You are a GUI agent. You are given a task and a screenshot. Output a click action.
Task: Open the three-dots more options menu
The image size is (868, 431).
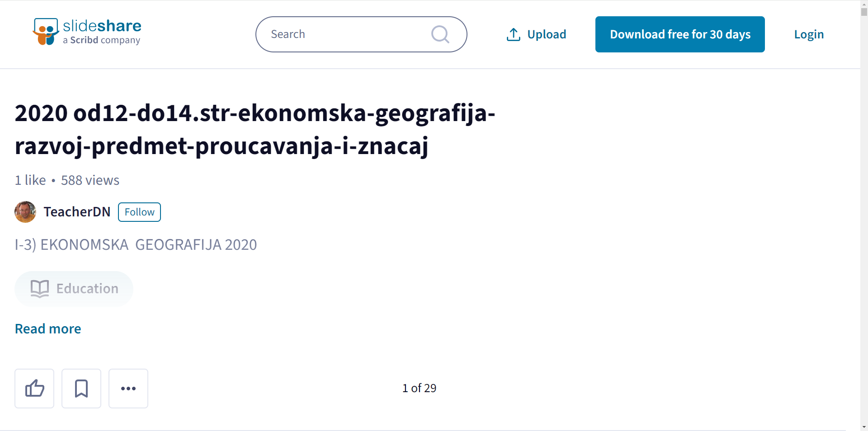click(x=128, y=389)
